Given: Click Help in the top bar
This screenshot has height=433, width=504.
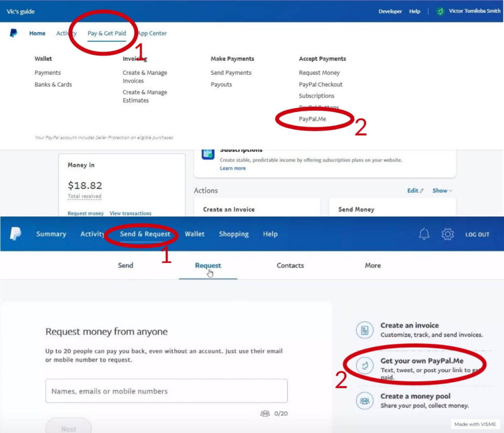Looking at the screenshot, I should click(414, 11).
